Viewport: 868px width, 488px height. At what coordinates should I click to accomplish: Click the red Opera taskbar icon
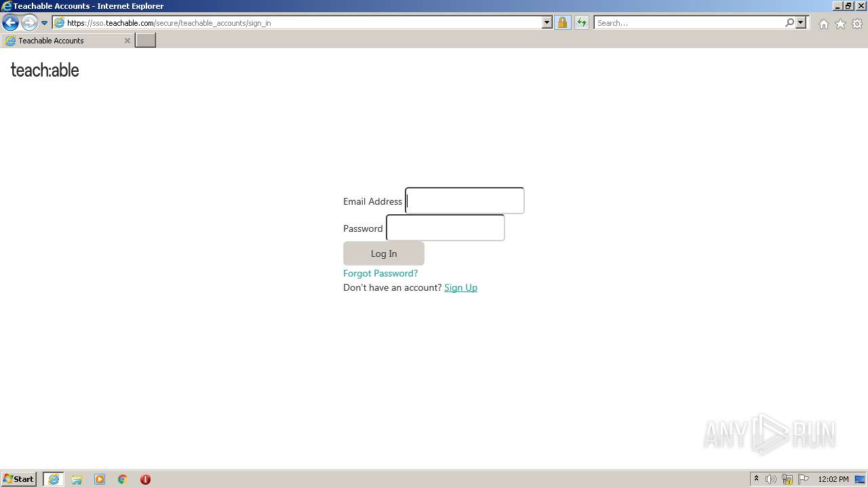point(145,479)
